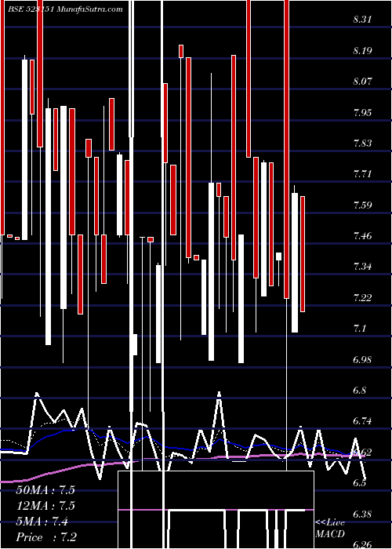Image resolution: width=392 pixels, height=549 pixels.
Task: Select the 7.83 price level label
Action: (362, 144)
